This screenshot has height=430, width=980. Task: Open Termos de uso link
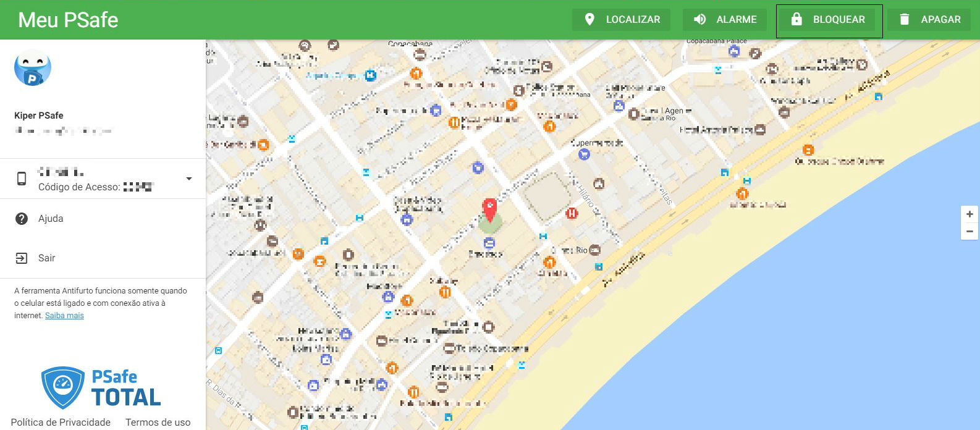tap(158, 423)
